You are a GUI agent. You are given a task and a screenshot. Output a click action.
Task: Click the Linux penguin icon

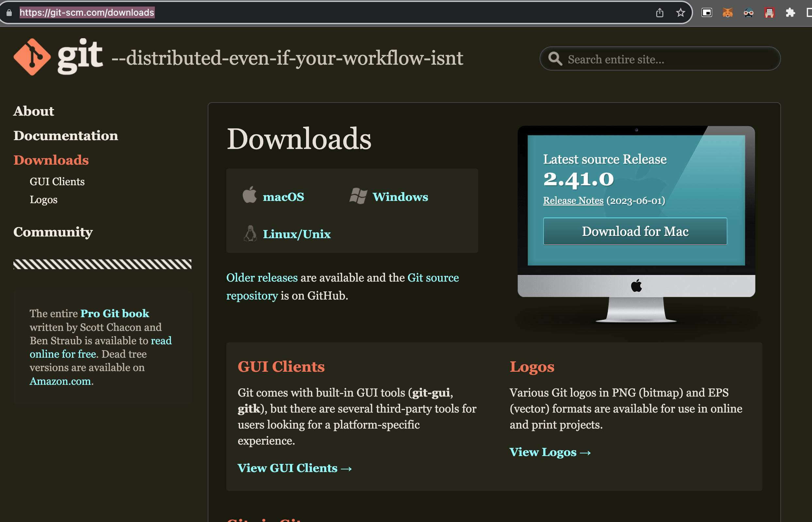[250, 233]
